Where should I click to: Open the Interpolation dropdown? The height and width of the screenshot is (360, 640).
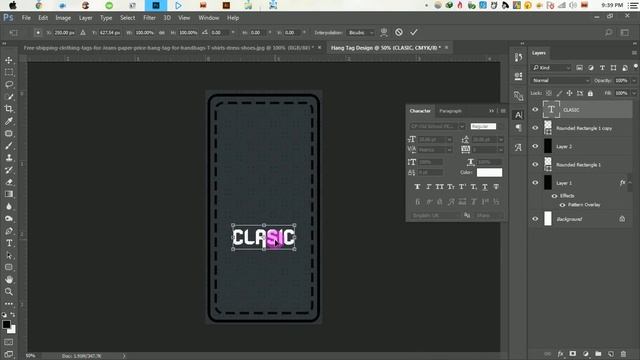click(361, 32)
